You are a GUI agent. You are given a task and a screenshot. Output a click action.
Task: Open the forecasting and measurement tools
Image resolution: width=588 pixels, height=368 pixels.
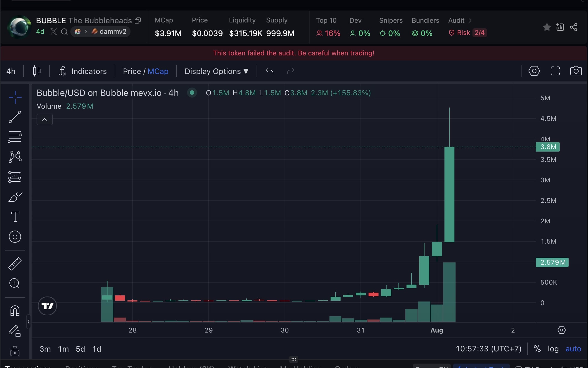(15, 177)
